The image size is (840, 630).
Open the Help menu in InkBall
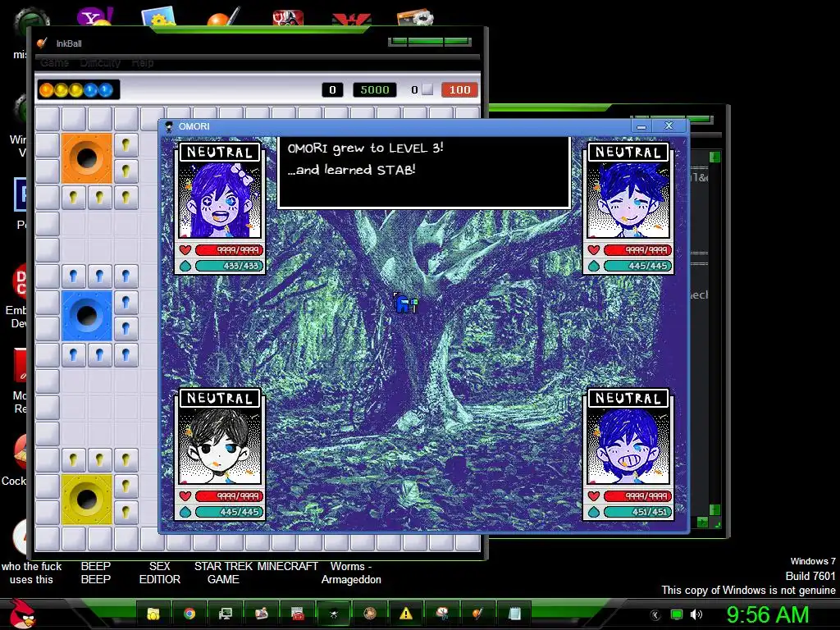143,62
